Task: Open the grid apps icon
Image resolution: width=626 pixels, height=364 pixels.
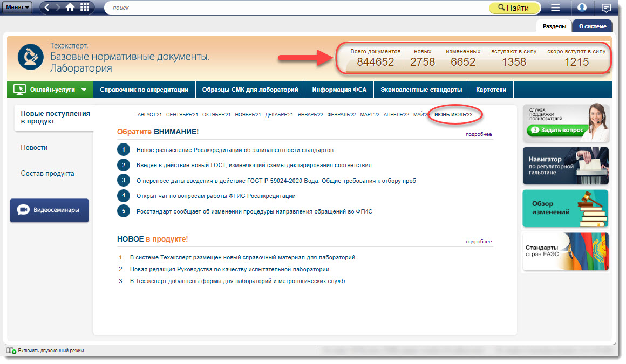Action: [85, 8]
